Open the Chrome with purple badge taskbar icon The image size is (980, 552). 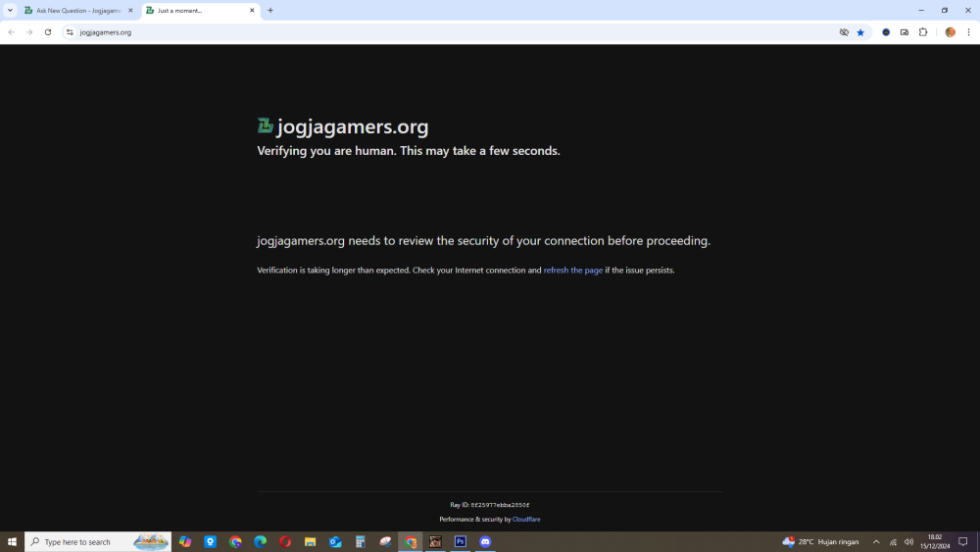pos(235,542)
